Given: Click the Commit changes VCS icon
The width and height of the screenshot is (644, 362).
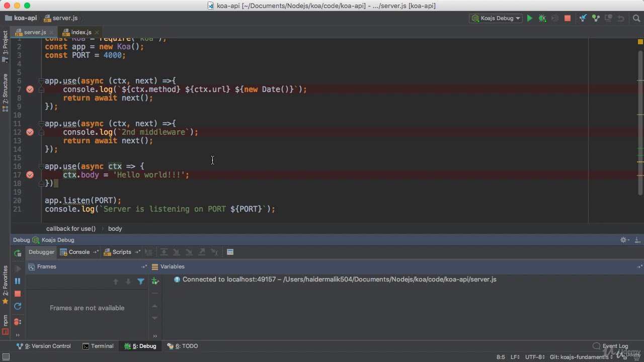Looking at the screenshot, I should pos(596,18).
